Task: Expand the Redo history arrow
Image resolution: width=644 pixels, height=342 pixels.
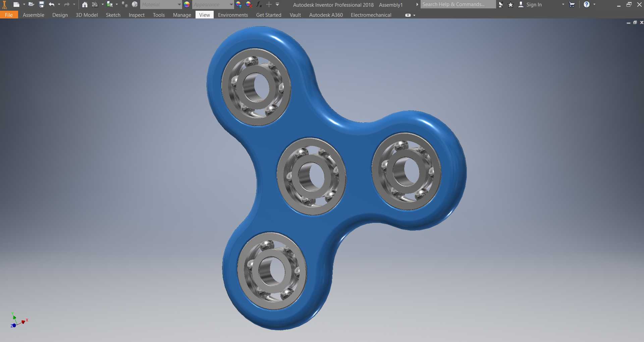Action: (74, 4)
